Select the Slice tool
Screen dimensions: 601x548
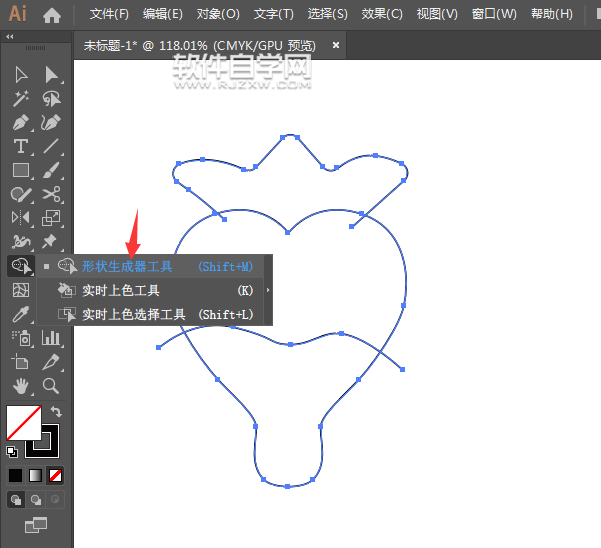point(51,362)
